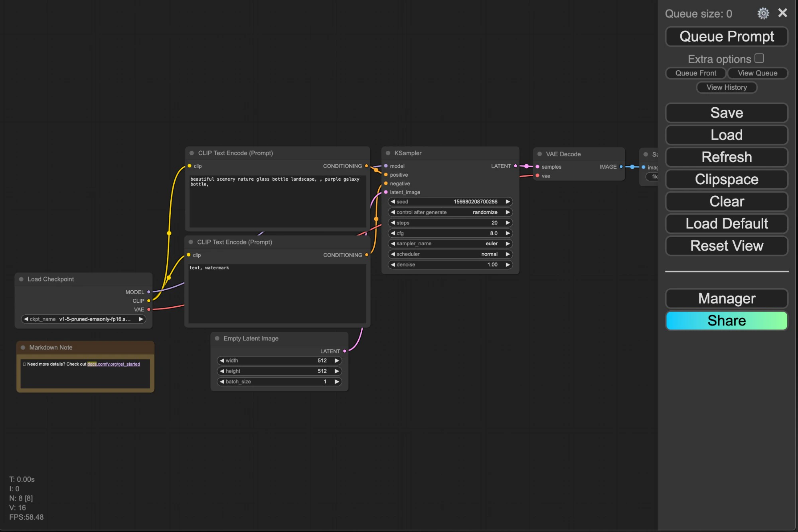Viewport: 798px width, 532px height.
Task: Collapse the KSampler node using its title dot
Action: point(387,153)
